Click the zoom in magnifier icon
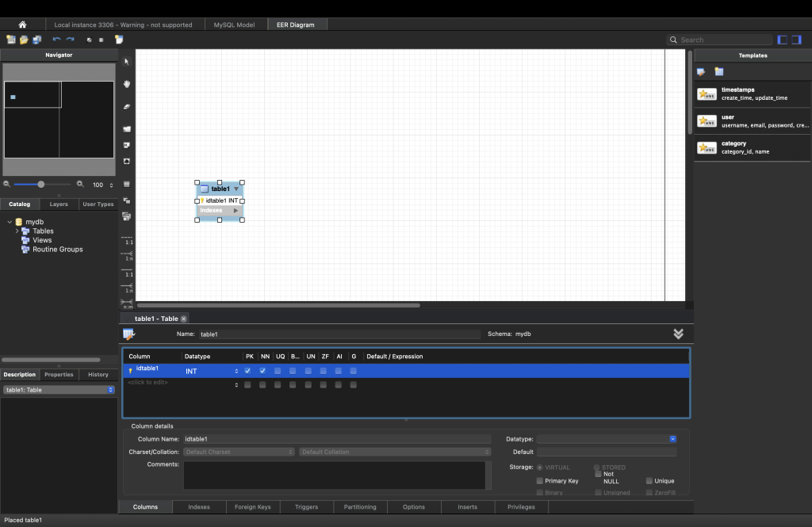The height and width of the screenshot is (527, 812). tap(79, 185)
